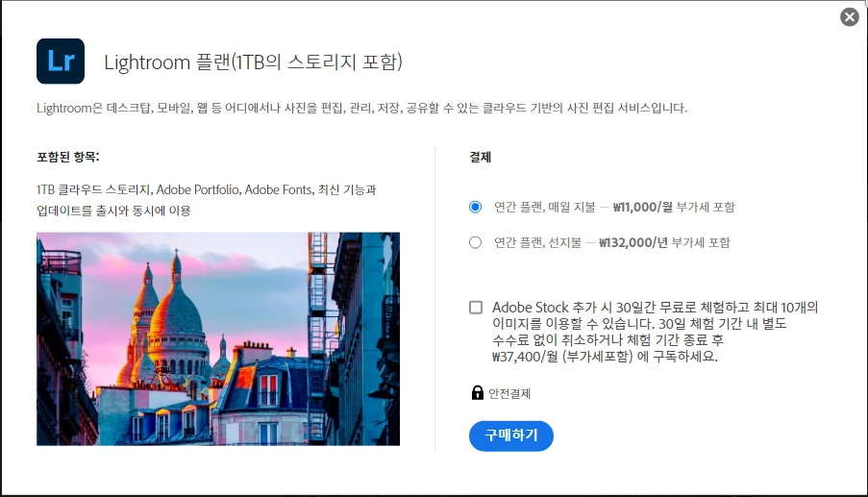Click the Adobe Stock 30일간 무료 description text
This screenshot has width=868, height=497.
pyautogui.click(x=655, y=332)
